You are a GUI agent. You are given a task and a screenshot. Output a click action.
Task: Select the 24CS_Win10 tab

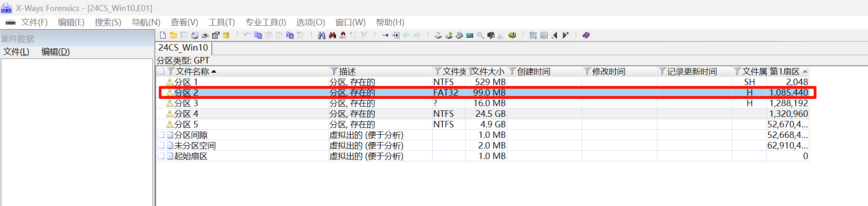tap(183, 47)
